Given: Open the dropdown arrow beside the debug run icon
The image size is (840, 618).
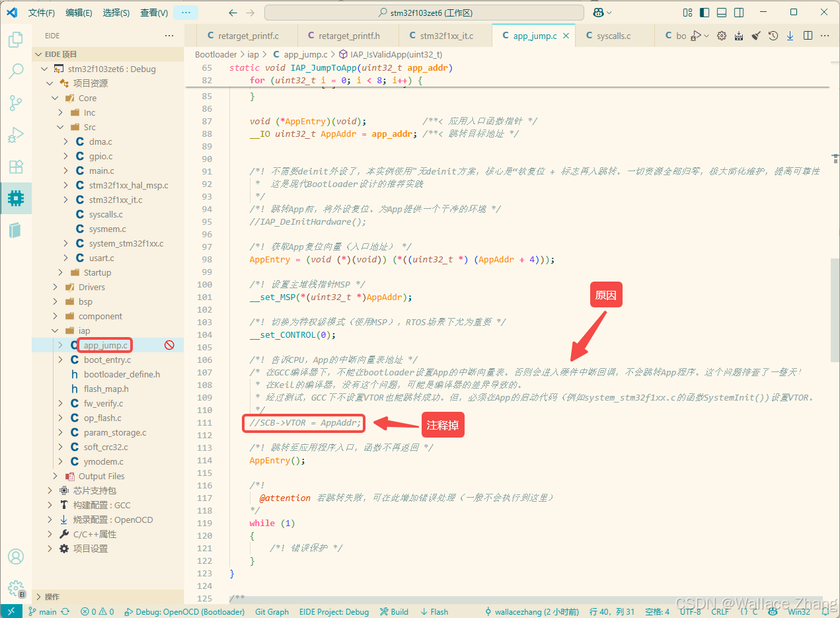Looking at the screenshot, I should 707,36.
